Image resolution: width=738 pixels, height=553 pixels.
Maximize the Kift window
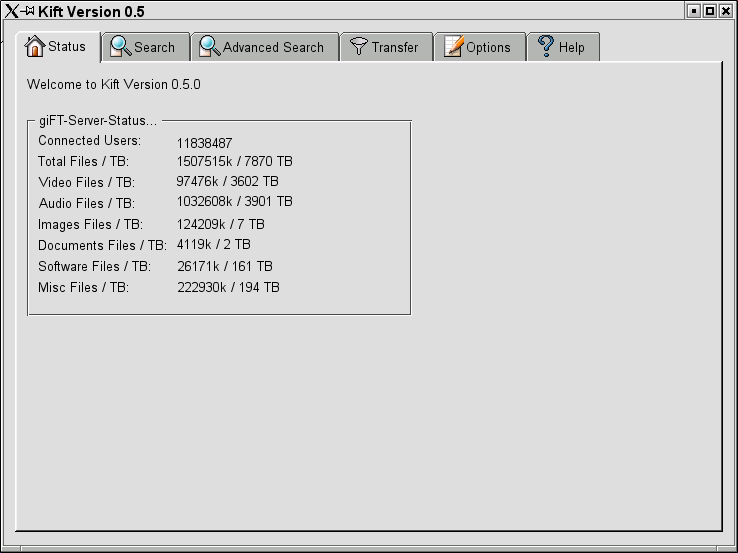click(709, 11)
